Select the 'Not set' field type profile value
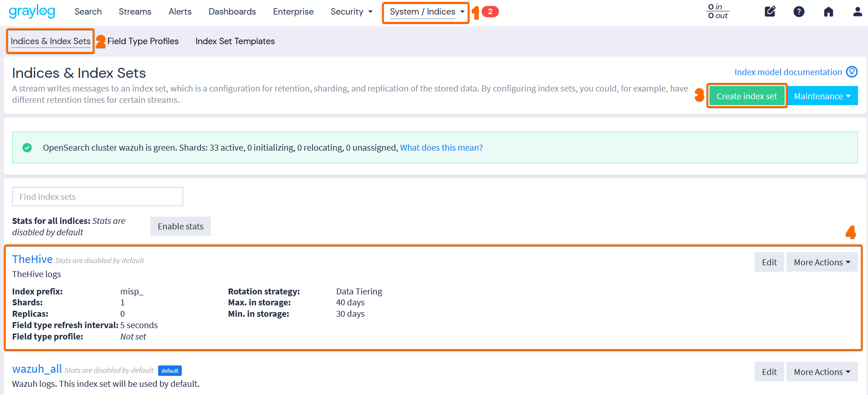The height and width of the screenshot is (395, 868). point(133,336)
